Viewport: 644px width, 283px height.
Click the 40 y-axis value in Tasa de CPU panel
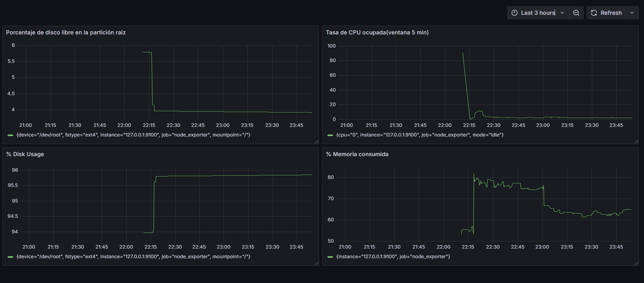333,90
